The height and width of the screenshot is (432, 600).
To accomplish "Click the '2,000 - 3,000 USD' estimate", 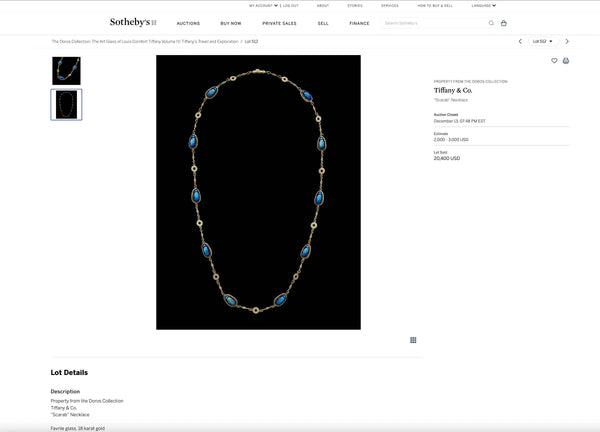I will click(x=451, y=140).
